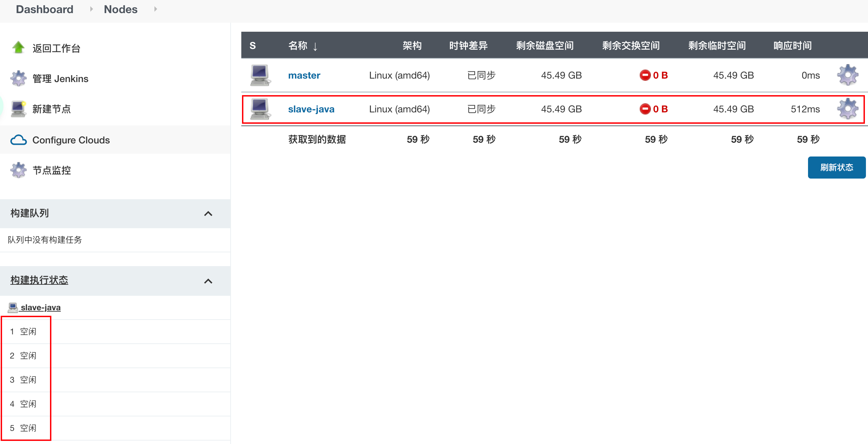Collapse the 构建队列 panel
868x444 pixels.
pyautogui.click(x=208, y=214)
